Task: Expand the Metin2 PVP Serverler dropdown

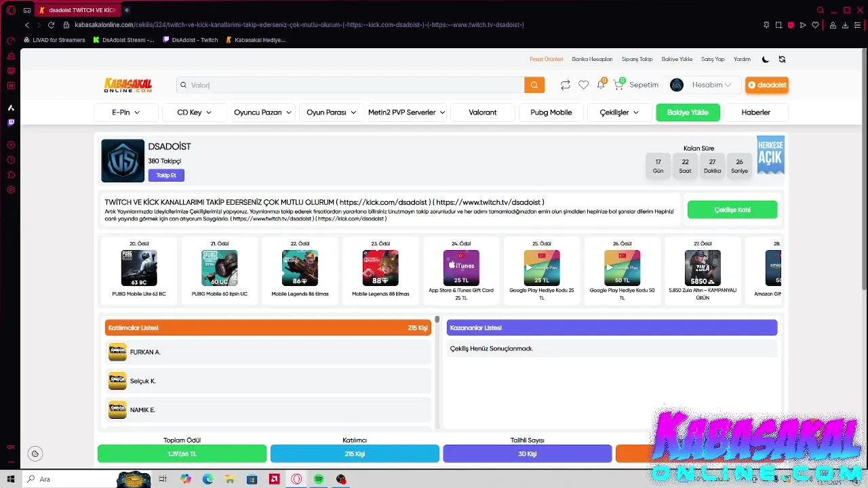Action: tap(406, 113)
